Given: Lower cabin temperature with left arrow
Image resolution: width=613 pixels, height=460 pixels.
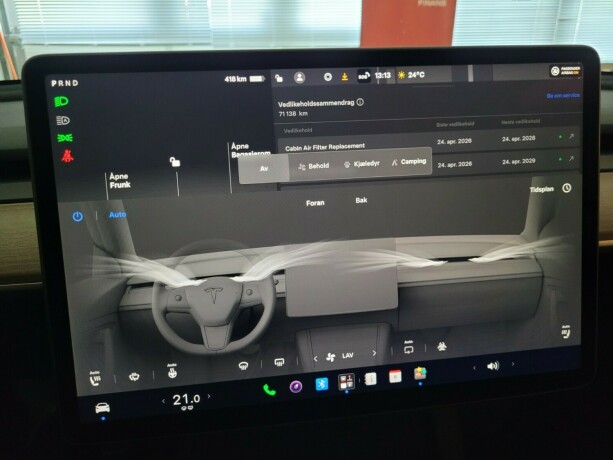Looking at the screenshot, I should [x=163, y=401].
